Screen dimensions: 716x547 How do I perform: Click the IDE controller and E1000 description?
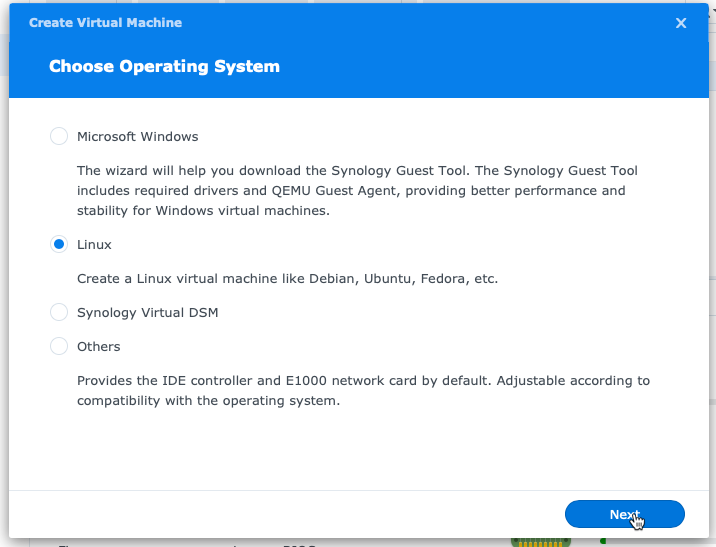click(363, 380)
